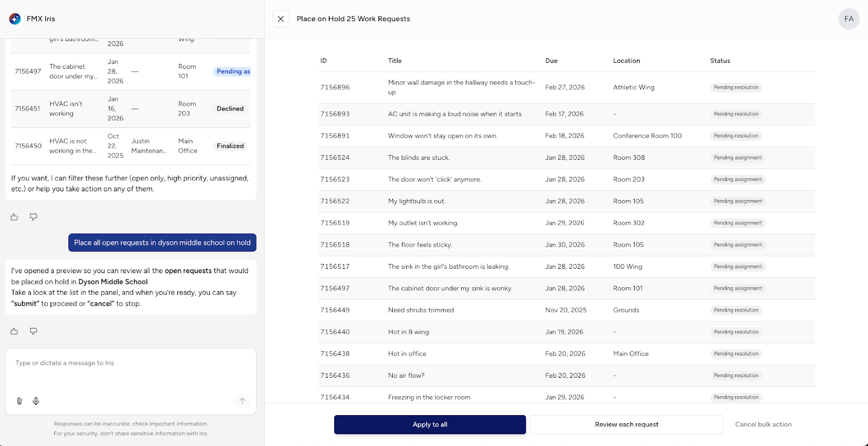Thumbs down the work request list response

pos(34,217)
